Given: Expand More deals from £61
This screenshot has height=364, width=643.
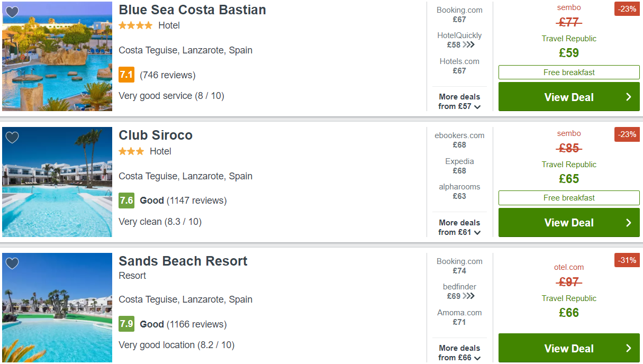Looking at the screenshot, I should click(x=459, y=228).
